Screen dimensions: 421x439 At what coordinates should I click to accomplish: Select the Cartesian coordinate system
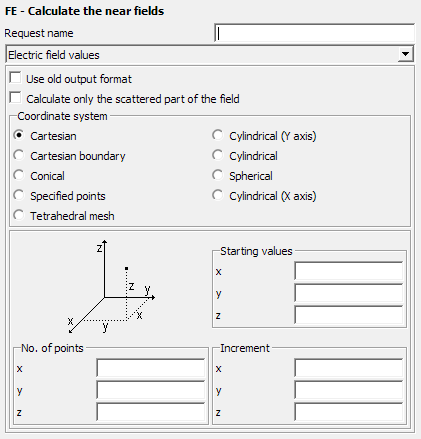pyautogui.click(x=19, y=135)
